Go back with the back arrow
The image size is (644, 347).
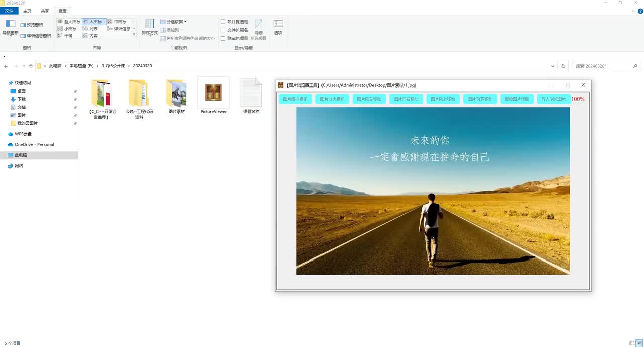pyautogui.click(x=6, y=66)
